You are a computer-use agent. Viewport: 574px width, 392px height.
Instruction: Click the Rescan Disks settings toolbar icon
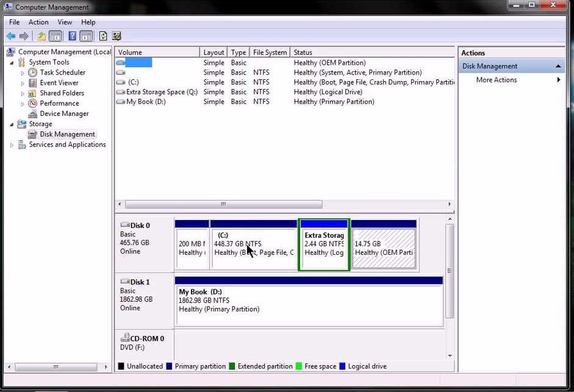(117, 37)
